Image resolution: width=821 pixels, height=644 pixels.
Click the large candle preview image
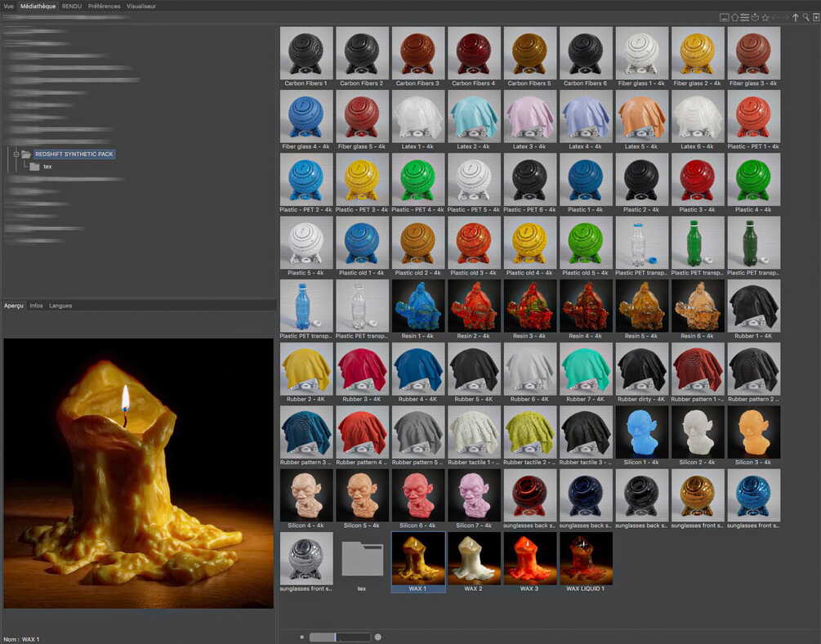pyautogui.click(x=139, y=473)
